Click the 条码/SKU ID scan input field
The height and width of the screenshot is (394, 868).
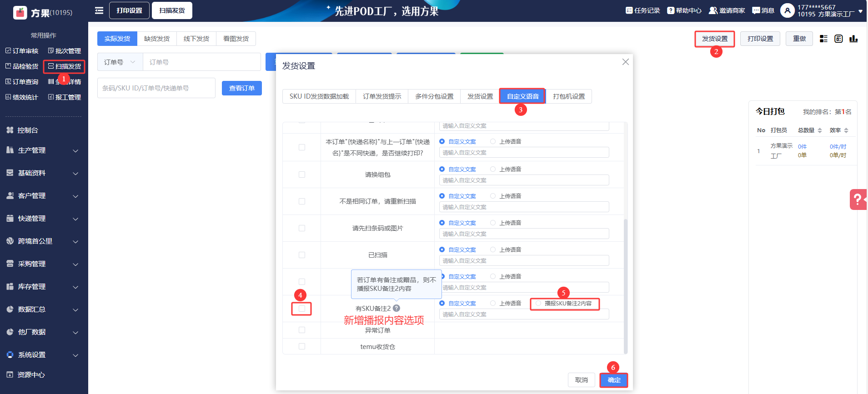pyautogui.click(x=156, y=88)
